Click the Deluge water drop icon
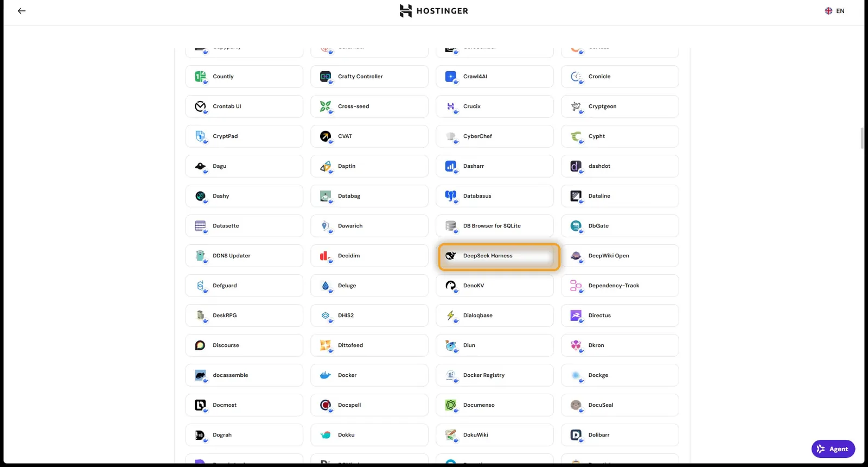The image size is (868, 467). pos(325,286)
